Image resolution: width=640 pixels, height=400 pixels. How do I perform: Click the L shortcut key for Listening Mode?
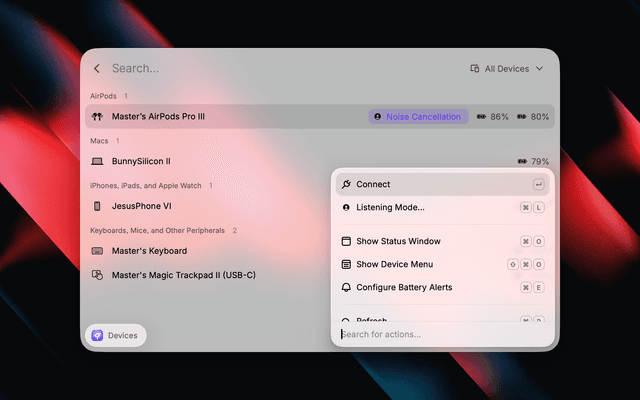[538, 207]
